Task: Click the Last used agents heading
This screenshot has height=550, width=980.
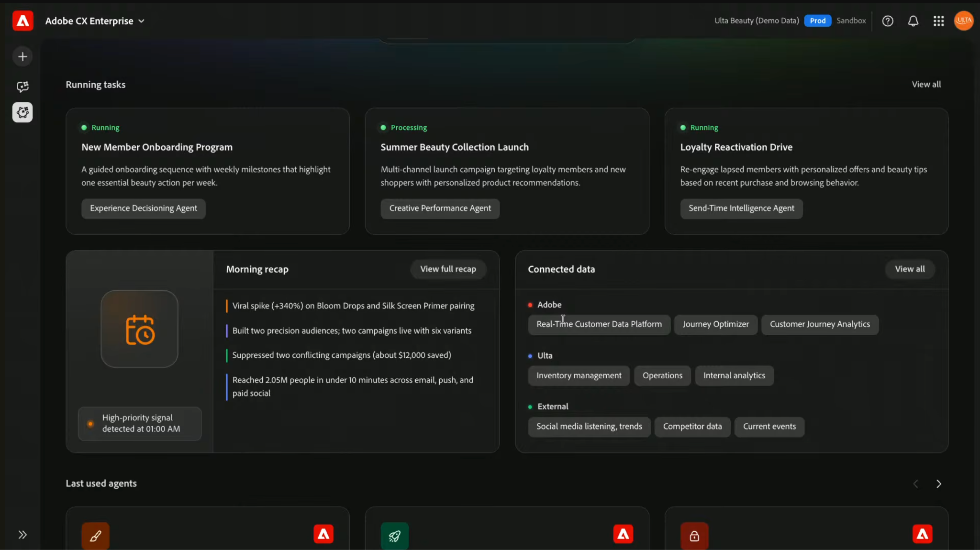Action: pos(101,484)
